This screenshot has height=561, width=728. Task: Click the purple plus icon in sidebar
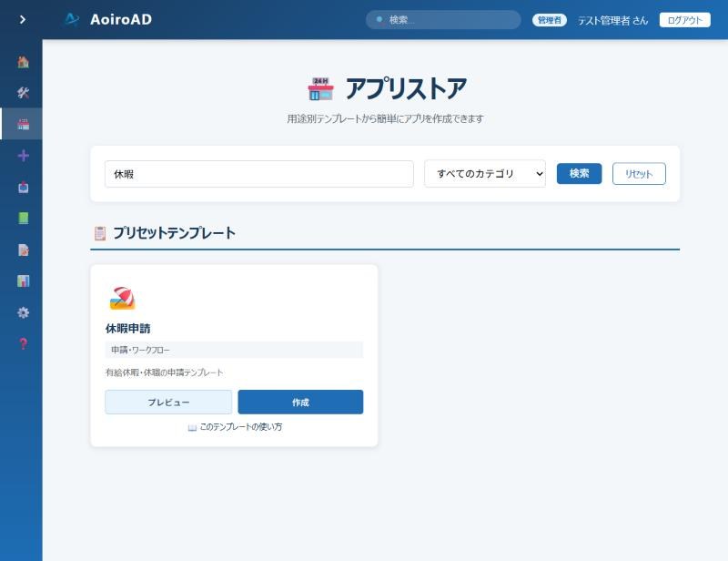[x=24, y=155]
